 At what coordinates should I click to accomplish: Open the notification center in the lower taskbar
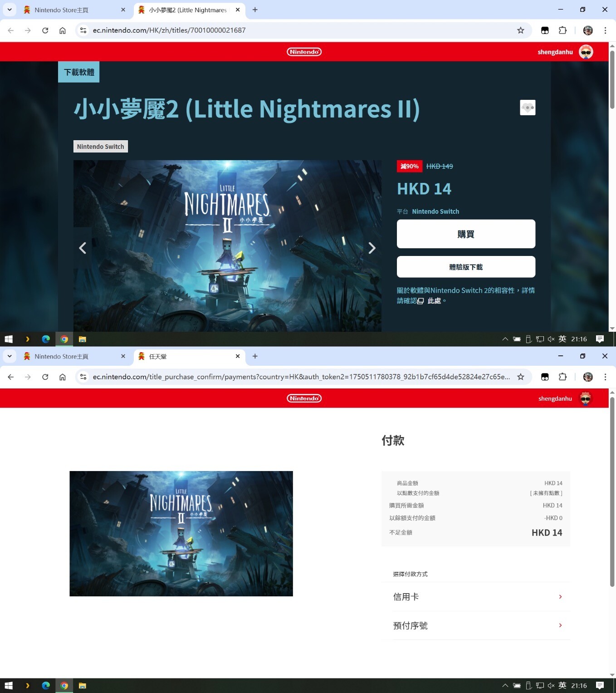[x=600, y=686]
